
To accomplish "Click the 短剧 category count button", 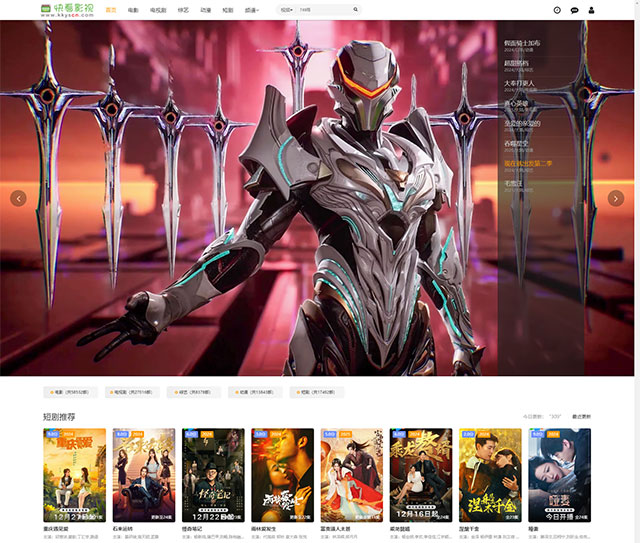I will [316, 393].
